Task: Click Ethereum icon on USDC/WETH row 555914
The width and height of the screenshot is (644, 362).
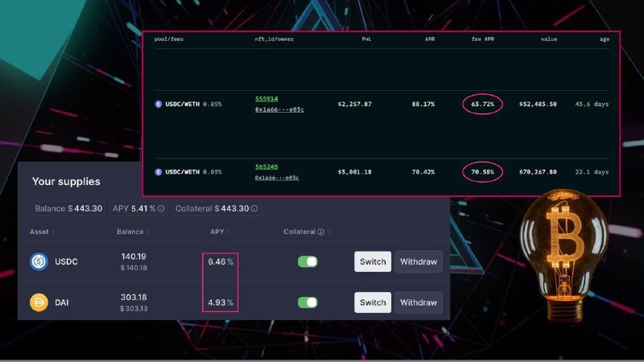Action: [158, 105]
